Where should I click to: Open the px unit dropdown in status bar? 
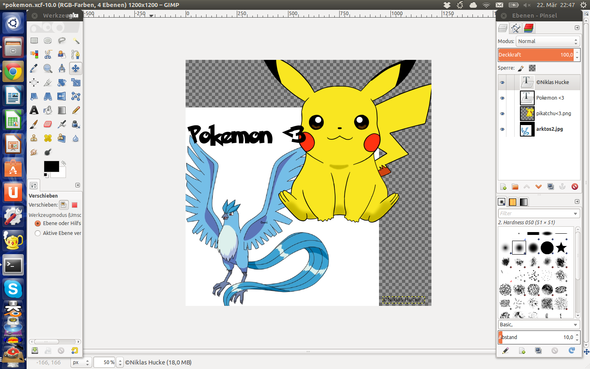[x=81, y=363]
